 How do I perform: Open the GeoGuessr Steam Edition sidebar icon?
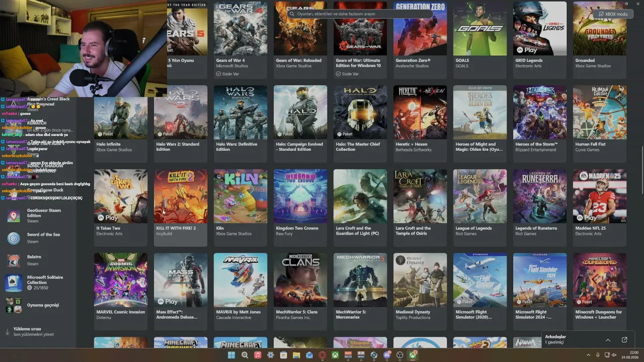coord(14,216)
